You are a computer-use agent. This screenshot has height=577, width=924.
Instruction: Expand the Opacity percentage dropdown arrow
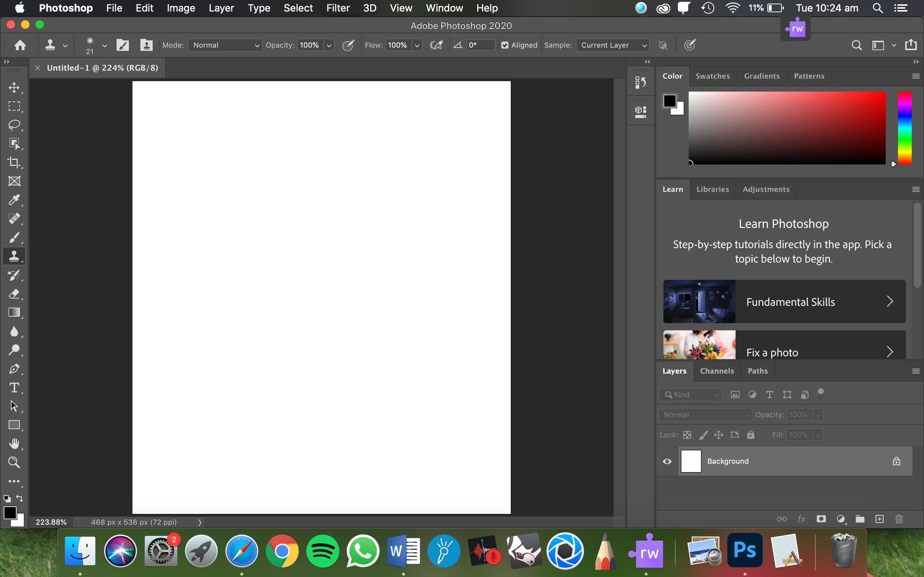[329, 45]
